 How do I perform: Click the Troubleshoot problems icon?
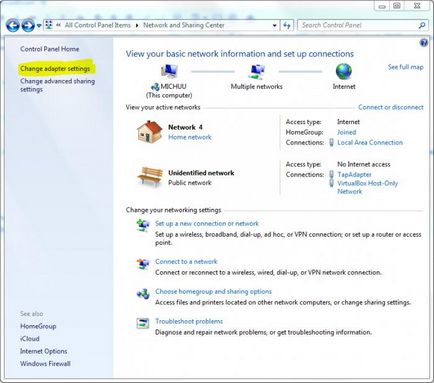click(143, 323)
